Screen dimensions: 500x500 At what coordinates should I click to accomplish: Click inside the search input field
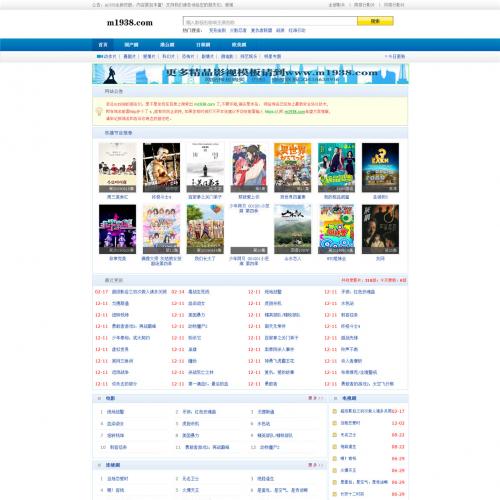[270, 21]
